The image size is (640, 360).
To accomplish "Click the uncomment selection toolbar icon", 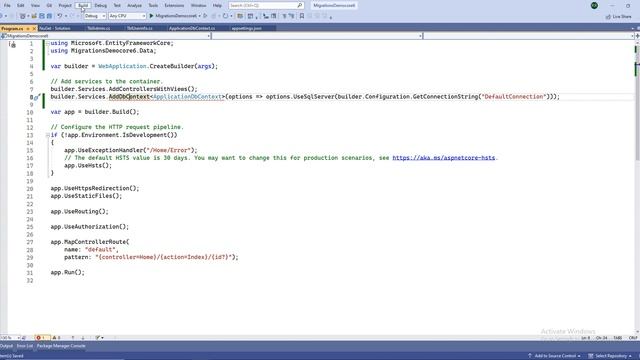I will pos(291,16).
